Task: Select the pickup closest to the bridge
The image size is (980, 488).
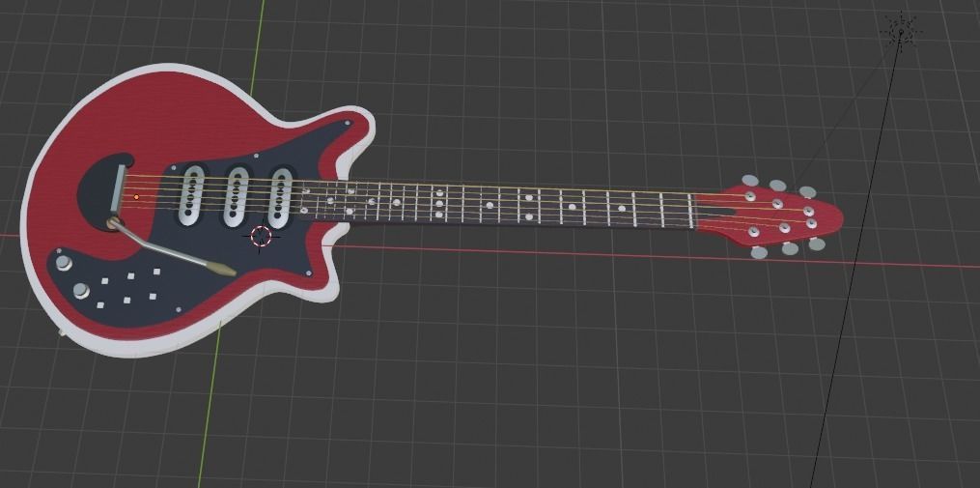Action: 191,194
